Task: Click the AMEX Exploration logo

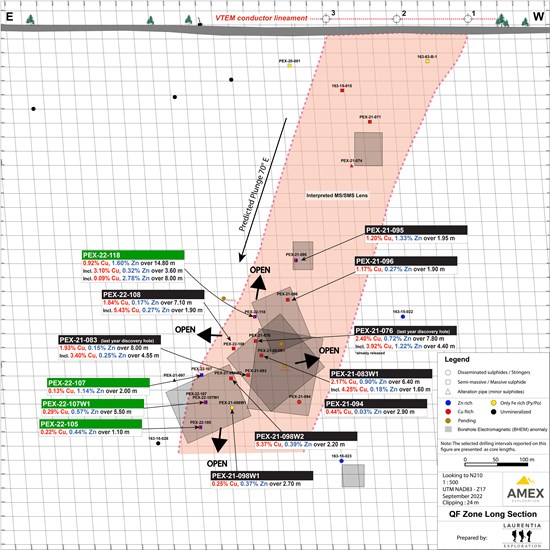Action: pos(525,489)
